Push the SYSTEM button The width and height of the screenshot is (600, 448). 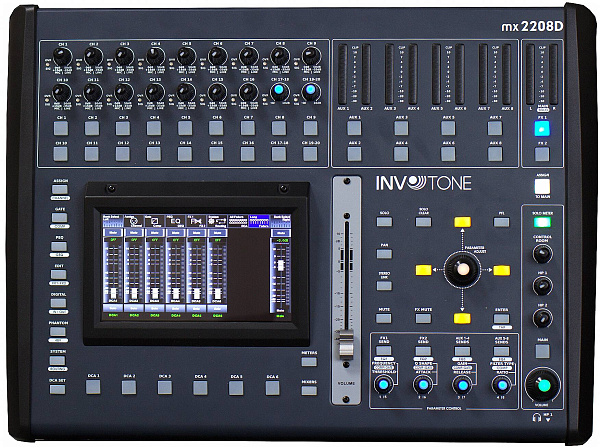pyautogui.click(x=57, y=360)
